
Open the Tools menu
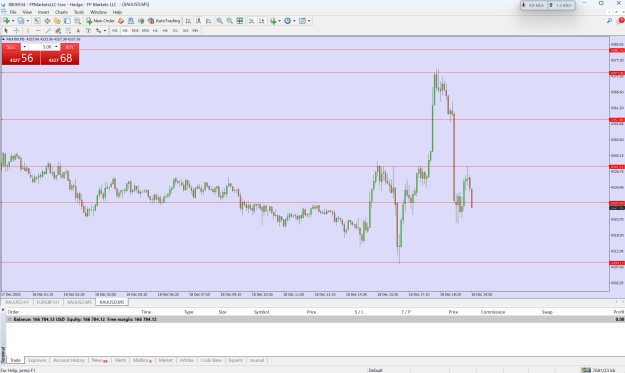pos(79,12)
